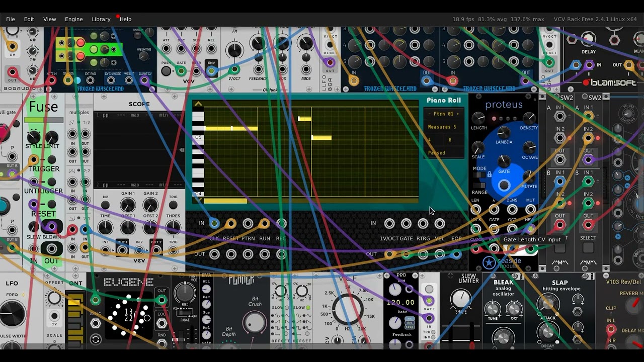Open the View menu
644x362 pixels.
pyautogui.click(x=50, y=19)
